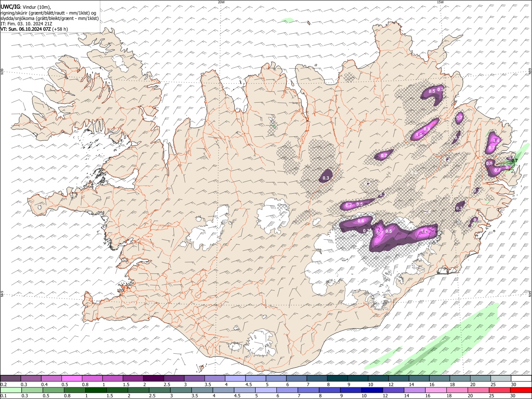532x399 pixels.
Task: Click the 0.2 mauve swatch on the snow scale
Action: pos(11,378)
